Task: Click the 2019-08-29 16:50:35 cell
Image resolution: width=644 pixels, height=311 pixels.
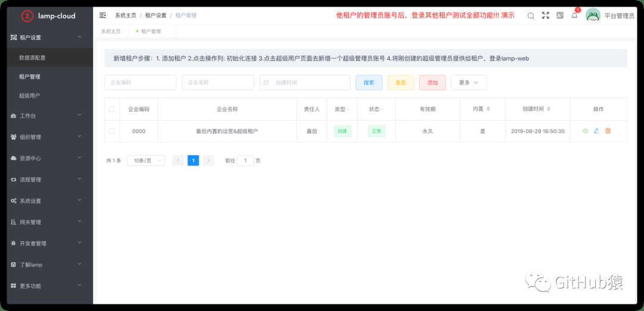Action: click(x=538, y=131)
